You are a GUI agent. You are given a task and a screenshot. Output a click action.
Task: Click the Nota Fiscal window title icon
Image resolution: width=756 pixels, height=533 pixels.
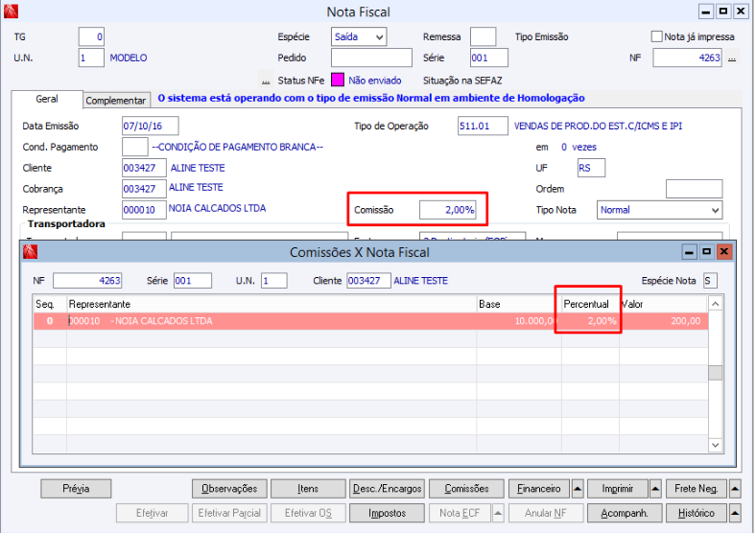(x=12, y=12)
